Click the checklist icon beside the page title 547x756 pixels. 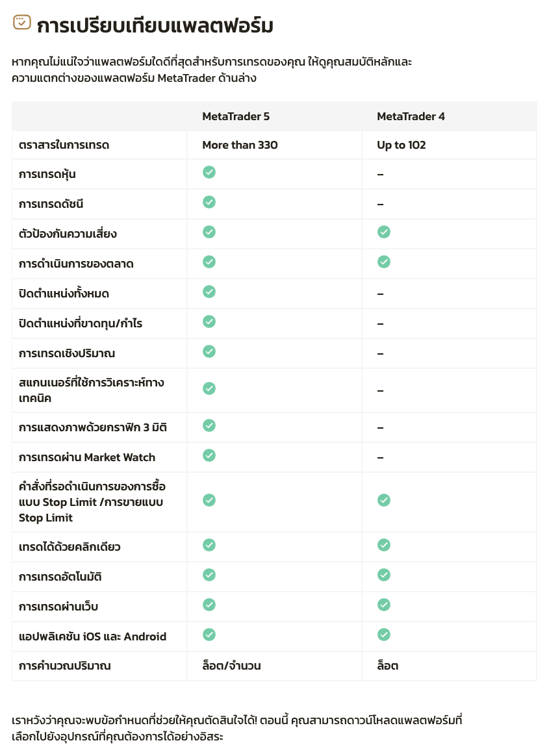[x=22, y=23]
